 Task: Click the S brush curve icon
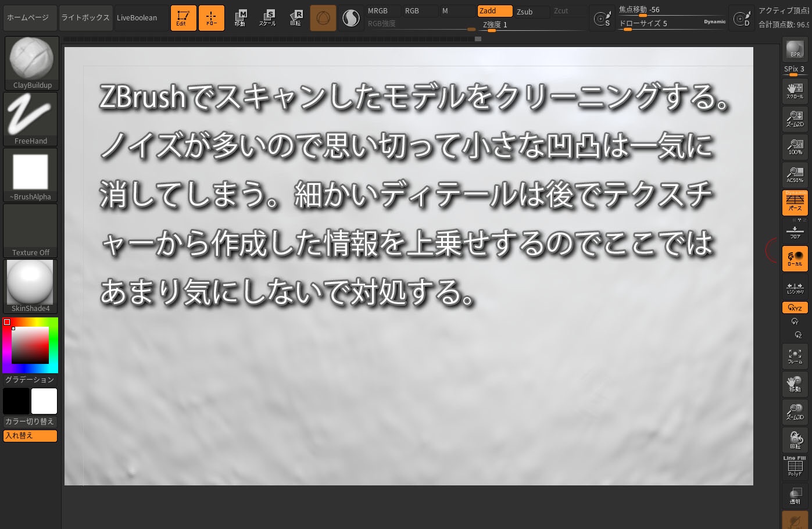tap(602, 19)
